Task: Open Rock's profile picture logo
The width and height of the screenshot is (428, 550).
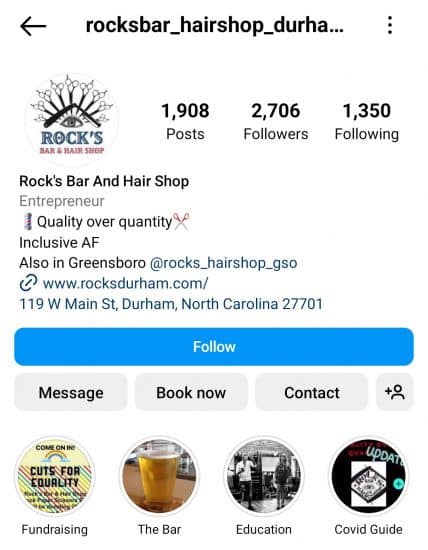Action: click(x=72, y=119)
